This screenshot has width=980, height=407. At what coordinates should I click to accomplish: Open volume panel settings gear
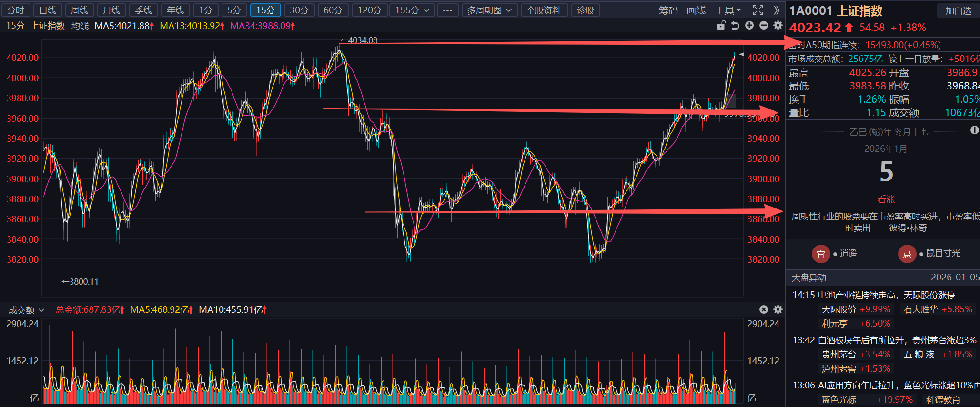tap(778, 309)
